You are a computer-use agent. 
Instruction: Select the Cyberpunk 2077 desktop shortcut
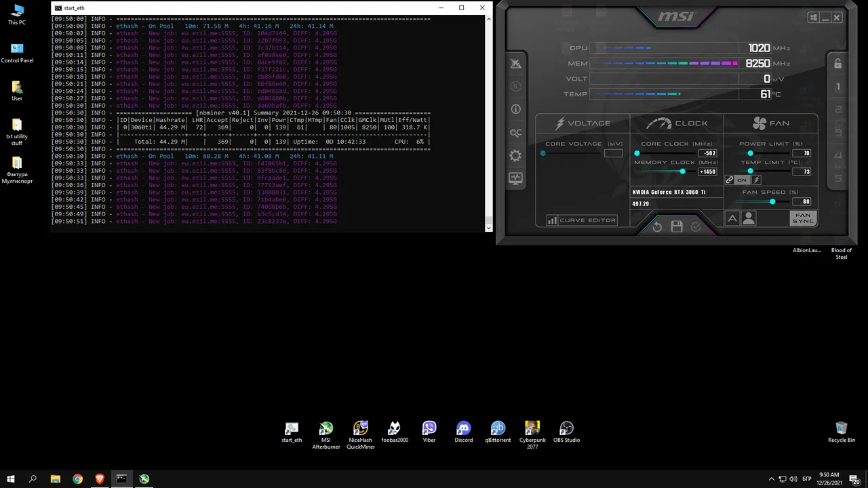(532, 435)
